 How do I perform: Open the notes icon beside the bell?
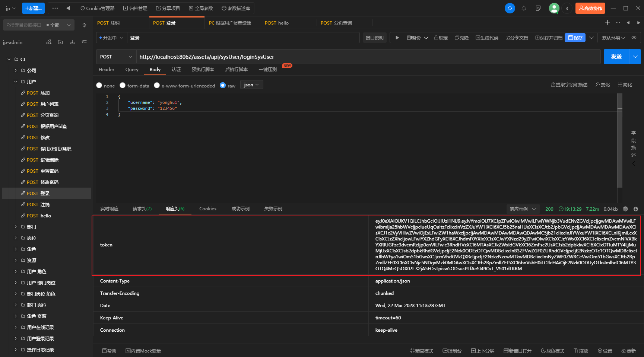[538, 8]
